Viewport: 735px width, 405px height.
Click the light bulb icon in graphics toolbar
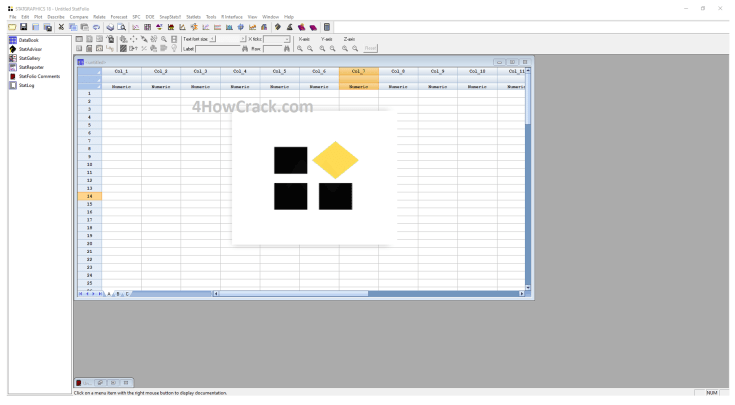point(174,48)
